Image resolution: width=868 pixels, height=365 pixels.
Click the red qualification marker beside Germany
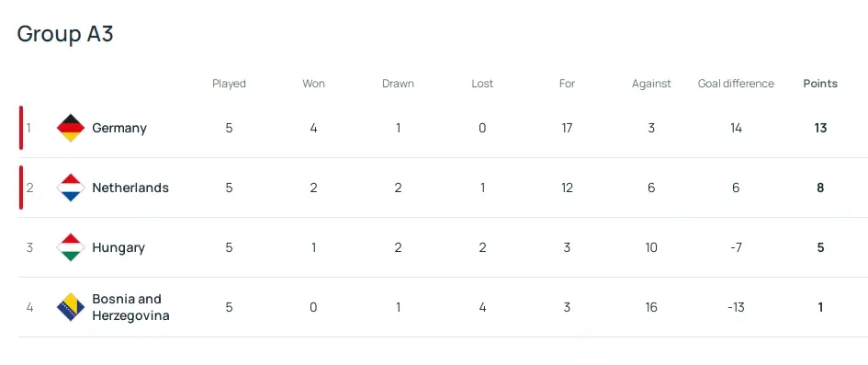[21, 128]
